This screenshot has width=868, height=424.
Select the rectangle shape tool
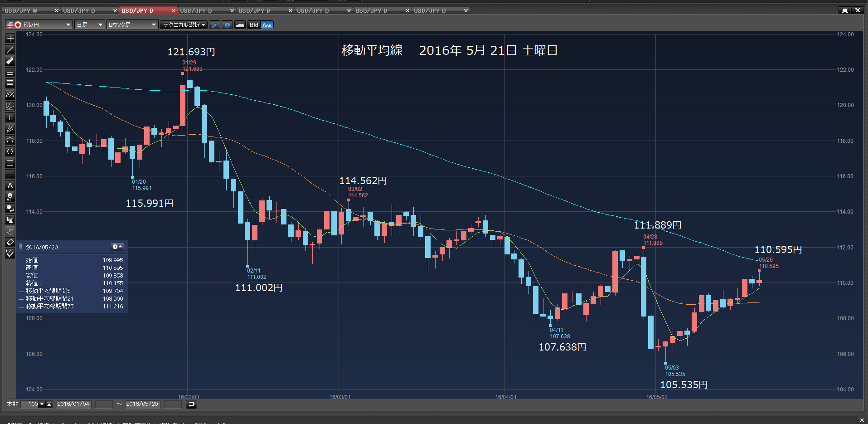[10, 163]
